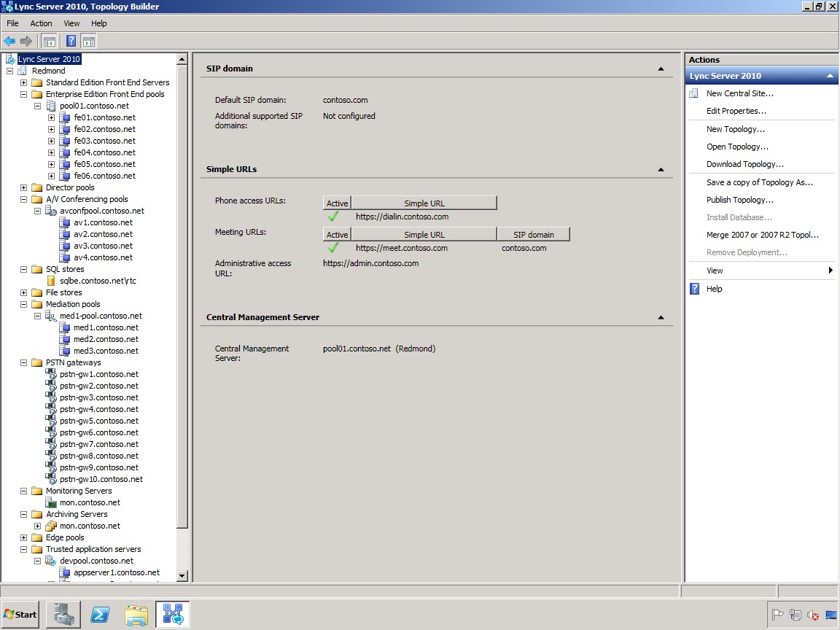840x630 pixels.
Task: Toggle the console tree pane toolbar icon
Action: 50,42
